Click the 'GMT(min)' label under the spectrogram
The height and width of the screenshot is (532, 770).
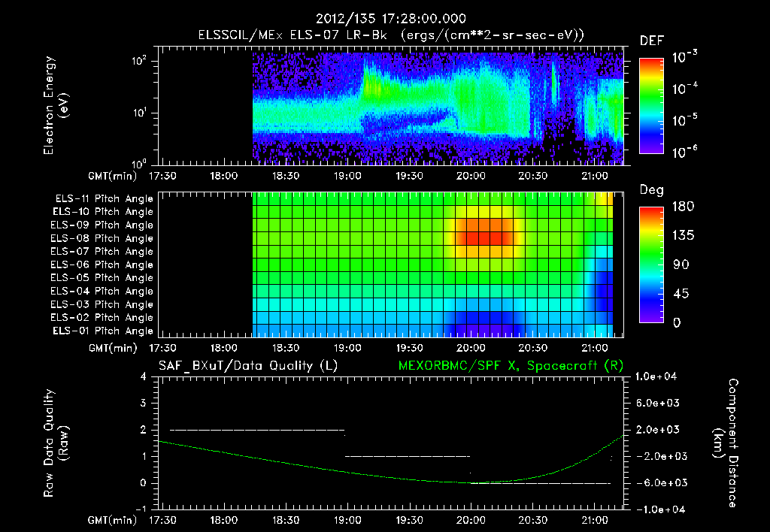coord(113,177)
